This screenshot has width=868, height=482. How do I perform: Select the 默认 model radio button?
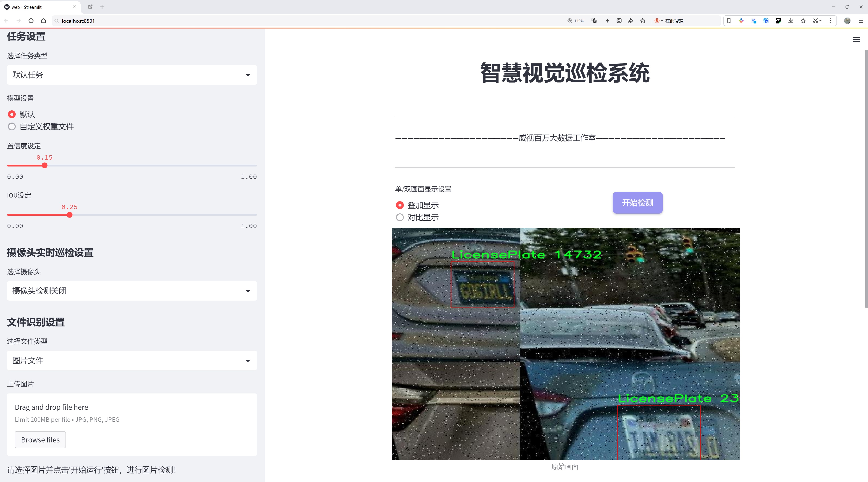click(x=12, y=114)
